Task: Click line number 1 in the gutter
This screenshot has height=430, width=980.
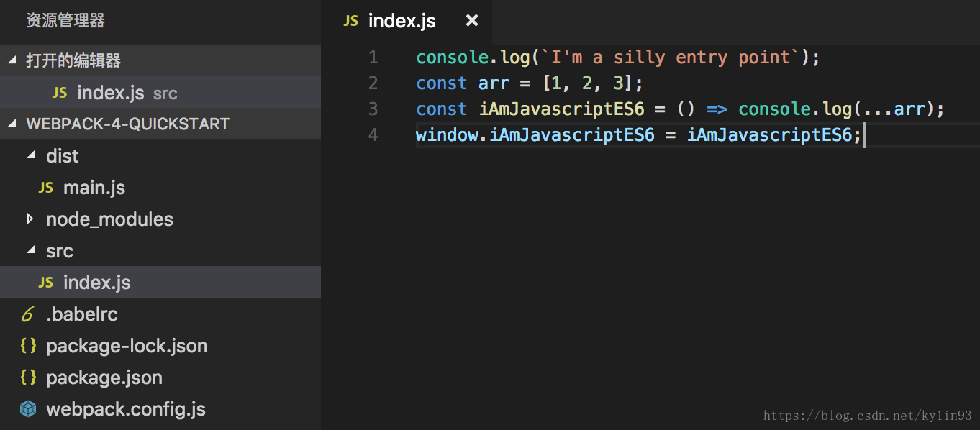Action: (x=373, y=57)
